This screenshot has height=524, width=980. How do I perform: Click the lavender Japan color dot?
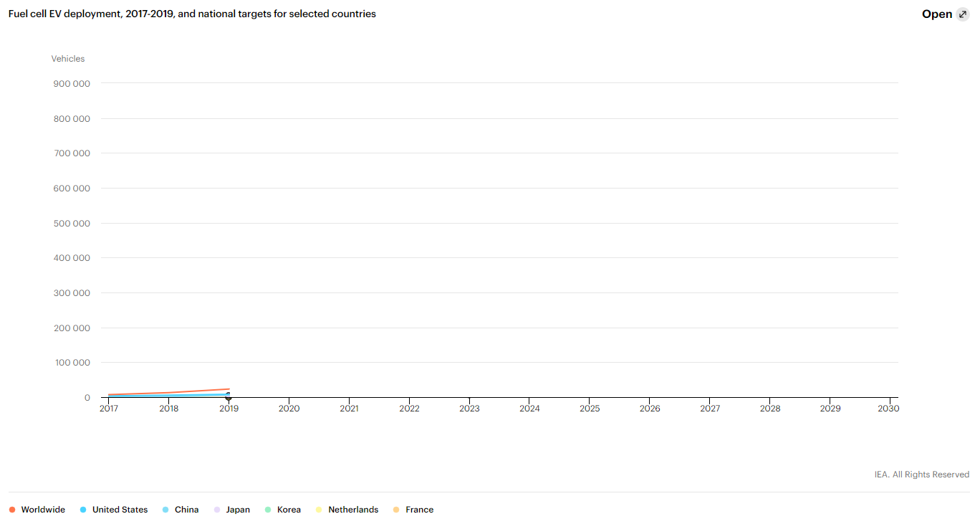216,510
